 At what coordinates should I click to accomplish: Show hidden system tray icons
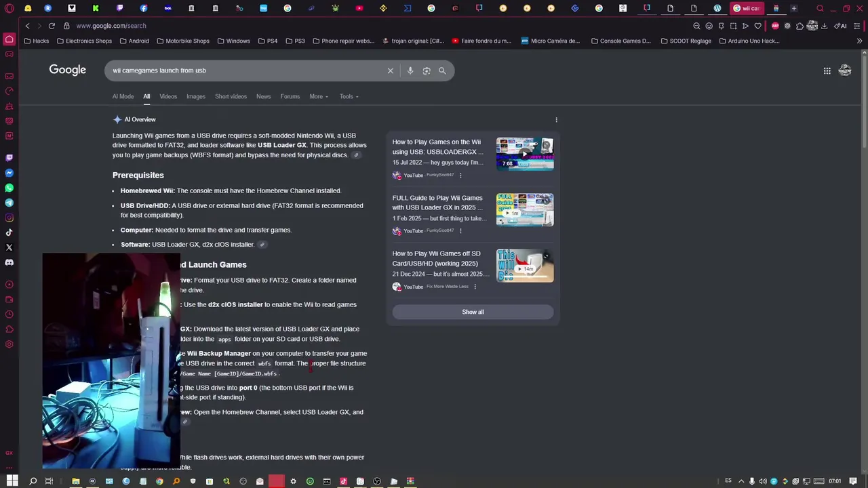[x=741, y=481]
